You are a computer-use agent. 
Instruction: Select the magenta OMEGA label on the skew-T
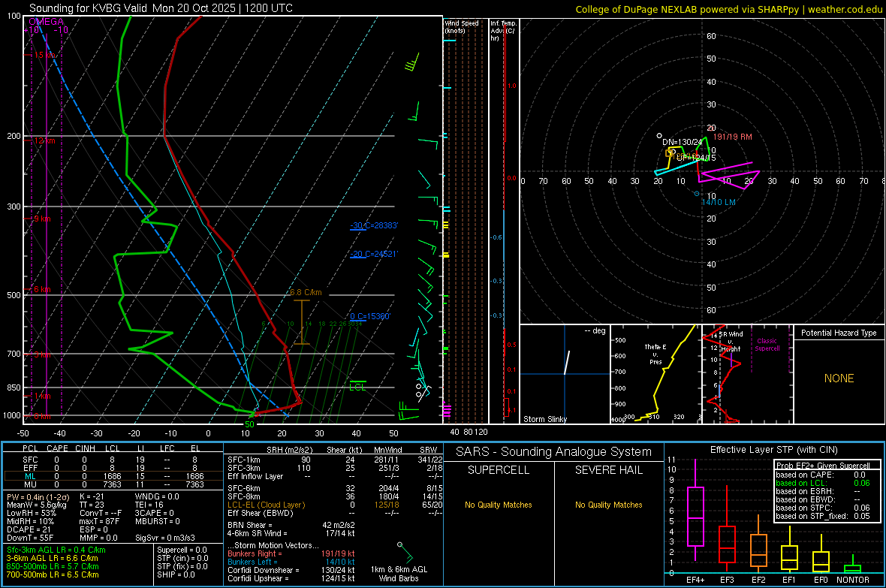(46, 22)
